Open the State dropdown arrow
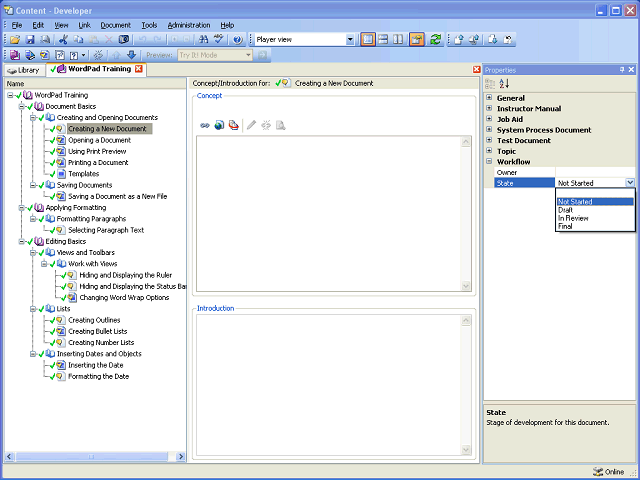Image resolution: width=640 pixels, height=480 pixels. tap(630, 183)
